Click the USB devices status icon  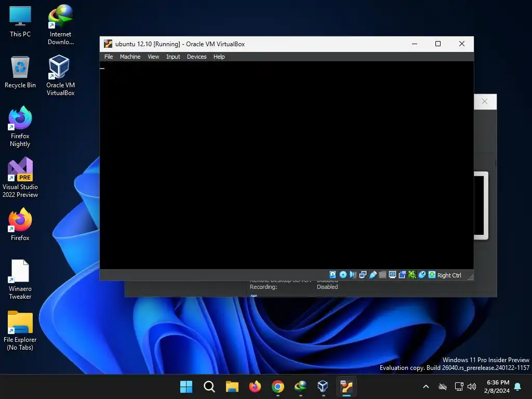click(373, 274)
